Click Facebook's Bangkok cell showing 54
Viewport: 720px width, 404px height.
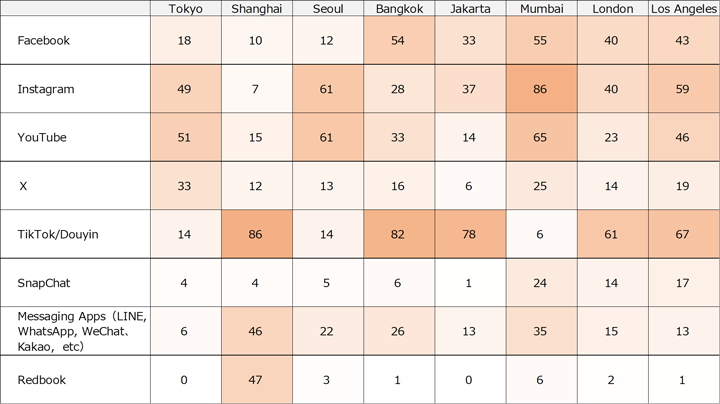(399, 41)
